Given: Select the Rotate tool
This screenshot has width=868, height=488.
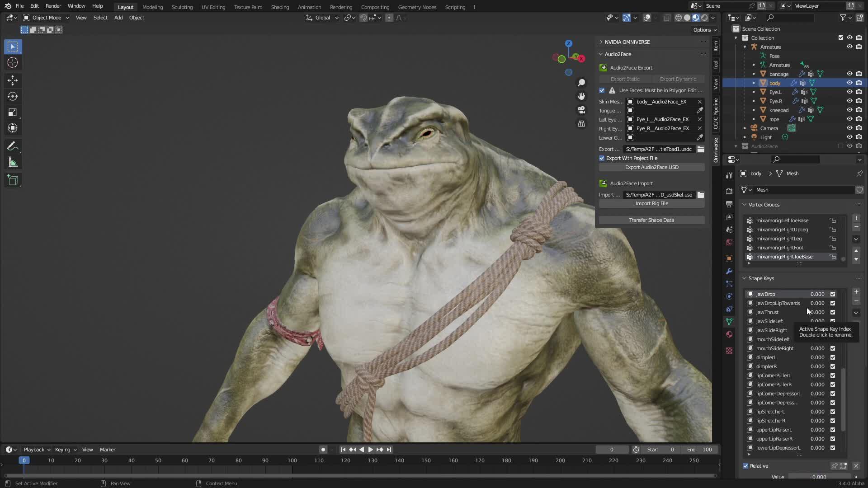Looking at the screenshot, I should click(12, 96).
